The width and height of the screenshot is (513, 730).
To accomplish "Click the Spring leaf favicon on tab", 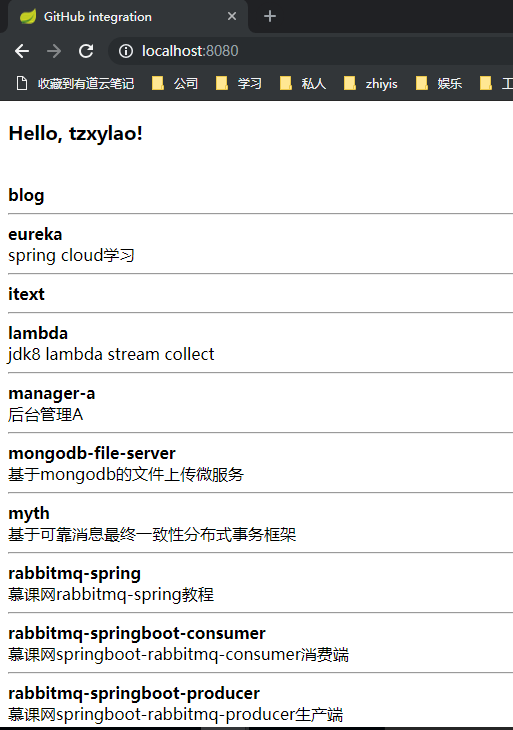I will 28,16.
